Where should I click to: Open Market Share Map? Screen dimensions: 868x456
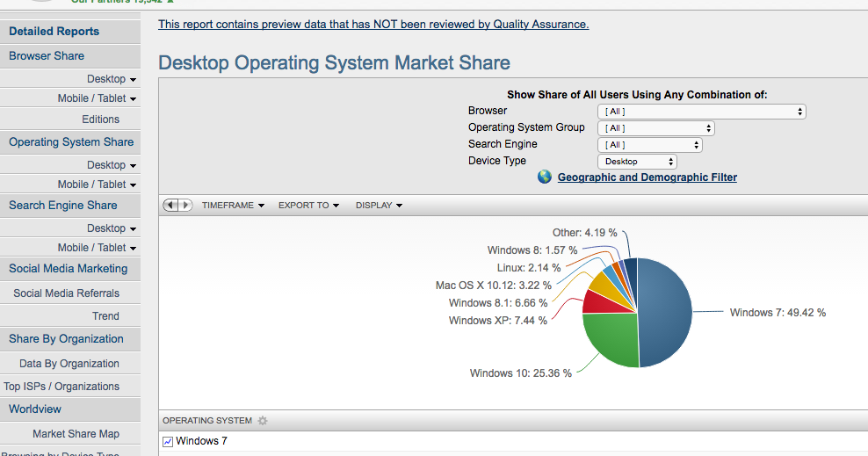tap(76, 434)
